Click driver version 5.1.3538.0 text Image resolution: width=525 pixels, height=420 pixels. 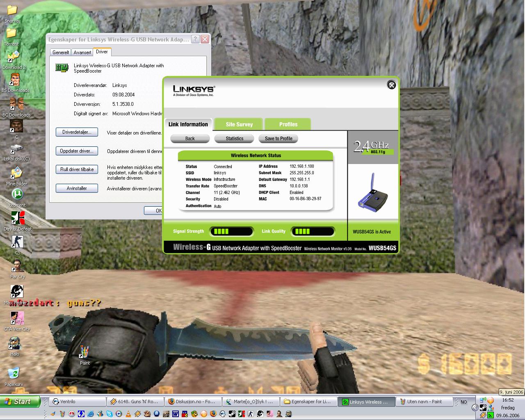pyautogui.click(x=123, y=104)
